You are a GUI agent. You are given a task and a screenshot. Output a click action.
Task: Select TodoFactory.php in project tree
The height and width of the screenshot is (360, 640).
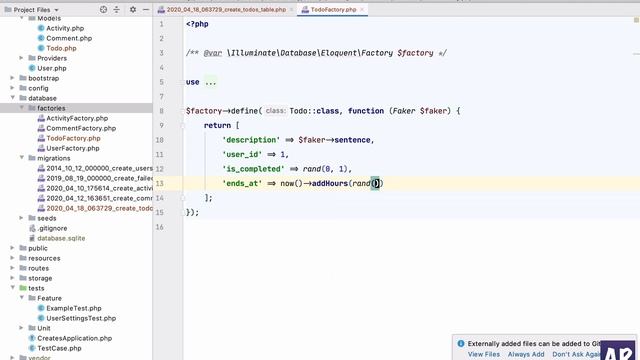[x=73, y=138]
